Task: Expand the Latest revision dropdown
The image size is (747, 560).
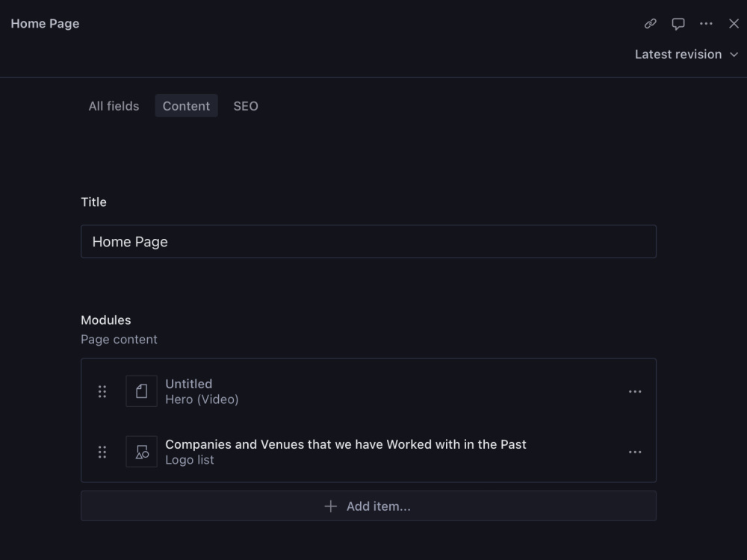Action: click(686, 55)
